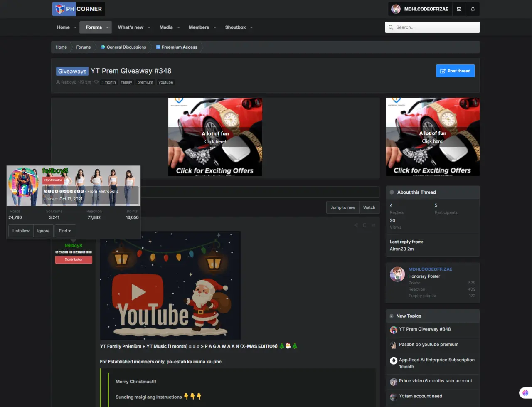Unfollow feliboy8 in the popup
Image resolution: width=532 pixels, height=407 pixels.
(21, 231)
